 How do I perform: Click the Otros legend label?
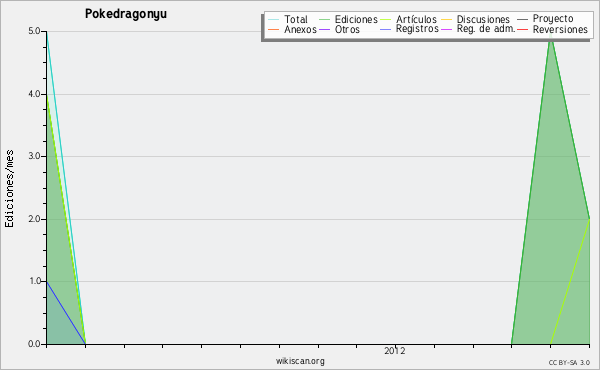pos(347,30)
